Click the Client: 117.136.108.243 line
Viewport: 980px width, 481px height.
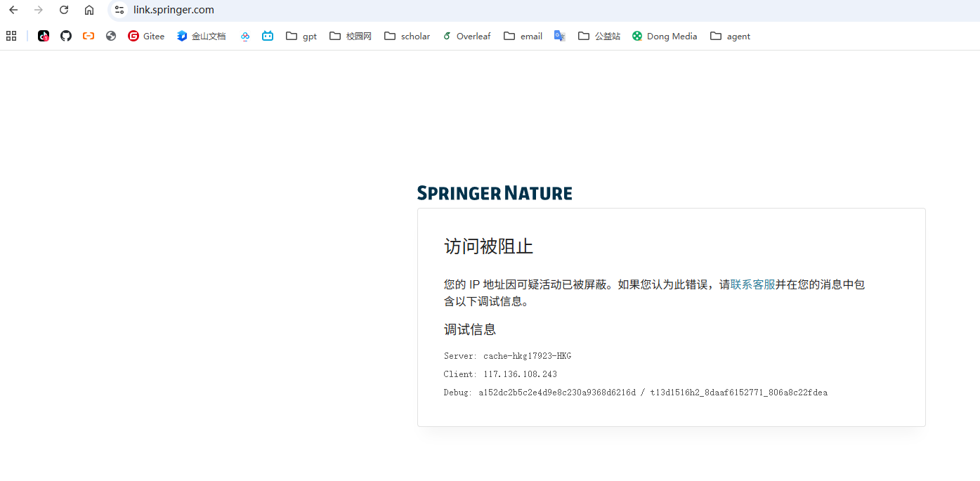click(500, 374)
